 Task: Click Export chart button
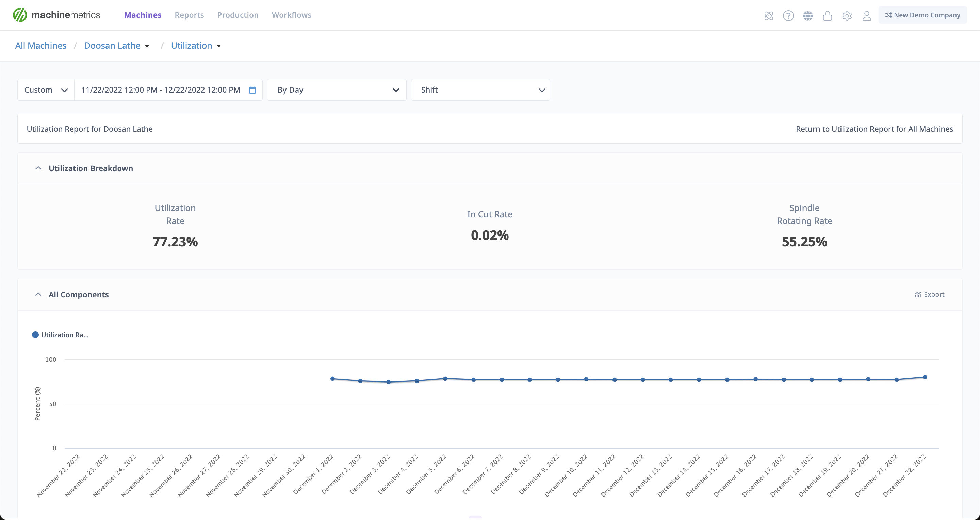(929, 294)
